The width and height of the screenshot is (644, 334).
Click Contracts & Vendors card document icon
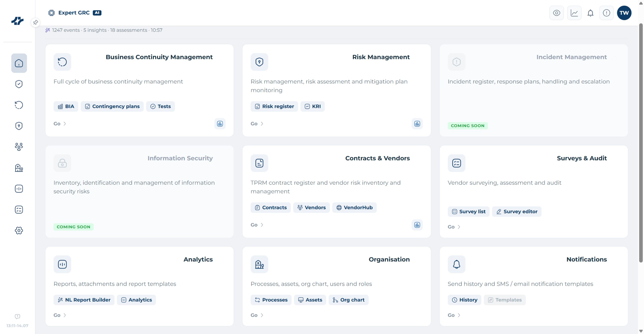(259, 163)
